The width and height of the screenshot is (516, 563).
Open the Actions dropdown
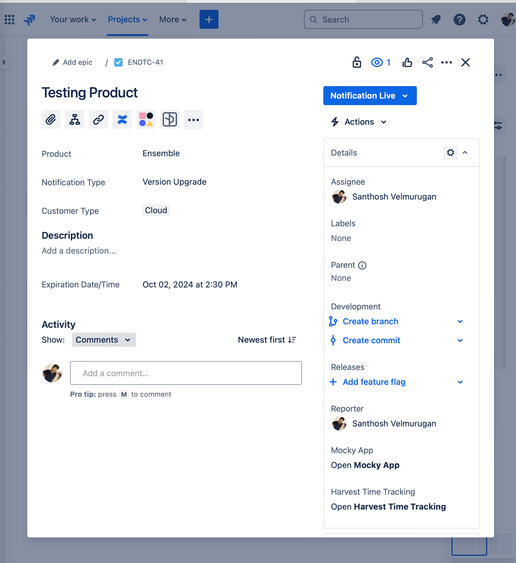359,122
